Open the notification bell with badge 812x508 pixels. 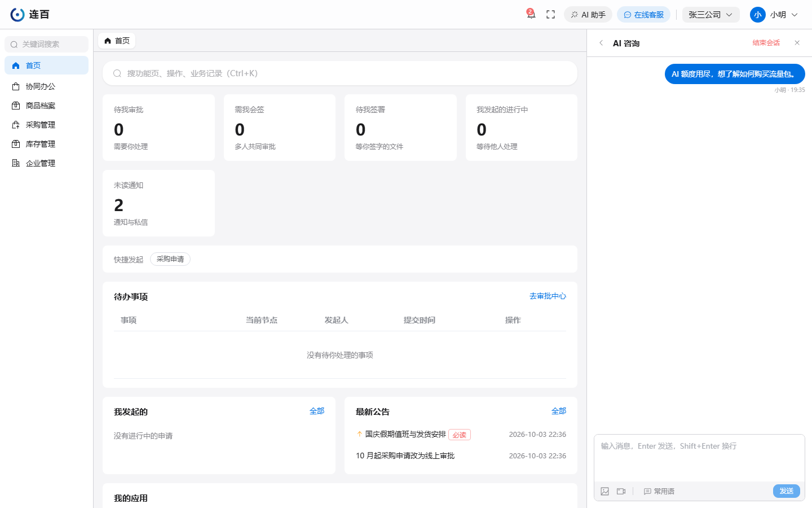tap(531, 14)
